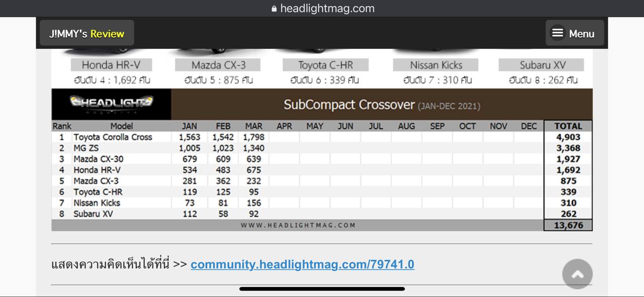Image resolution: width=644 pixels, height=297 pixels.
Task: Click the Model column header
Action: (x=122, y=126)
